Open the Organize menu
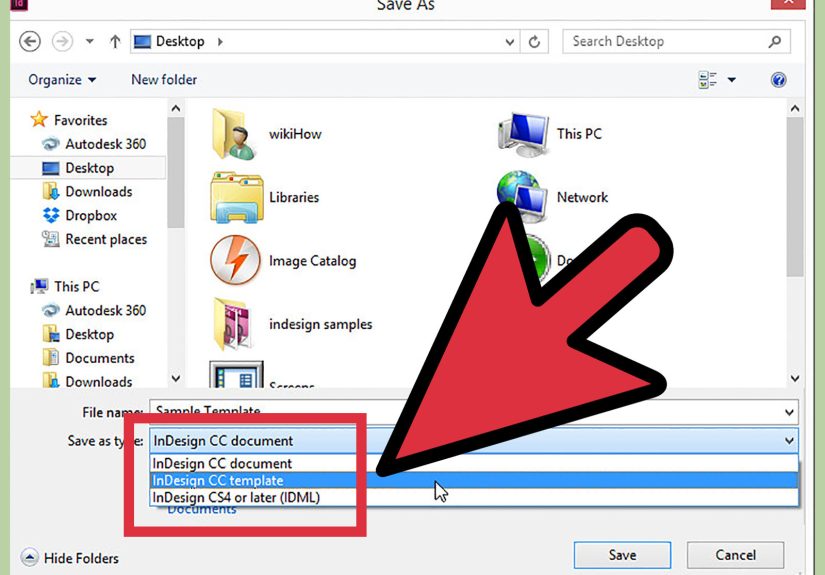The width and height of the screenshot is (825, 575). (x=62, y=80)
